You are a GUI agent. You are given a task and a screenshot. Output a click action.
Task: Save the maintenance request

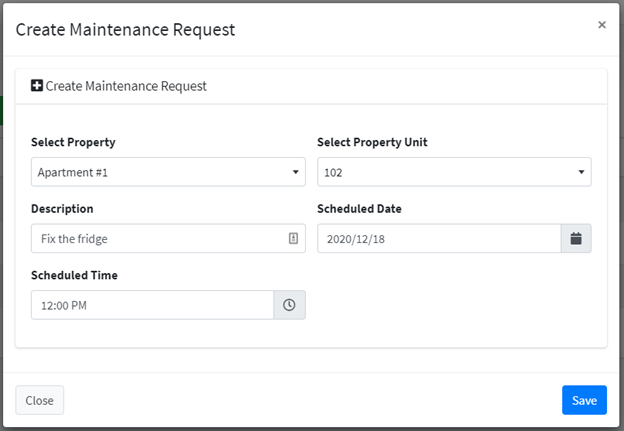[x=584, y=400]
